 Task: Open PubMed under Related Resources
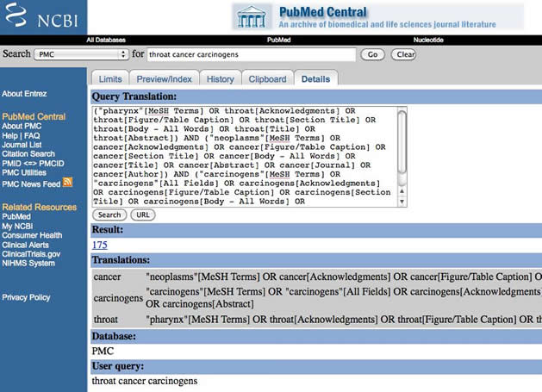coord(16,217)
